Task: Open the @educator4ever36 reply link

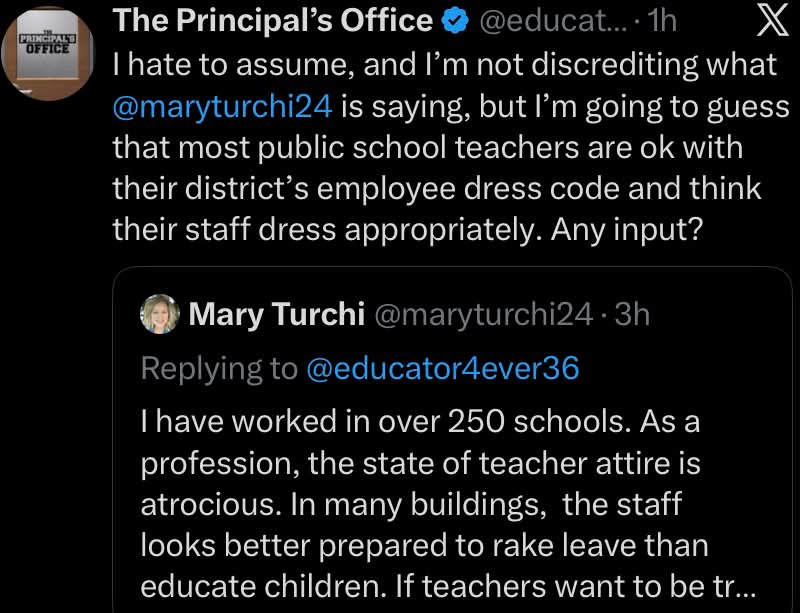Action: [x=443, y=369]
